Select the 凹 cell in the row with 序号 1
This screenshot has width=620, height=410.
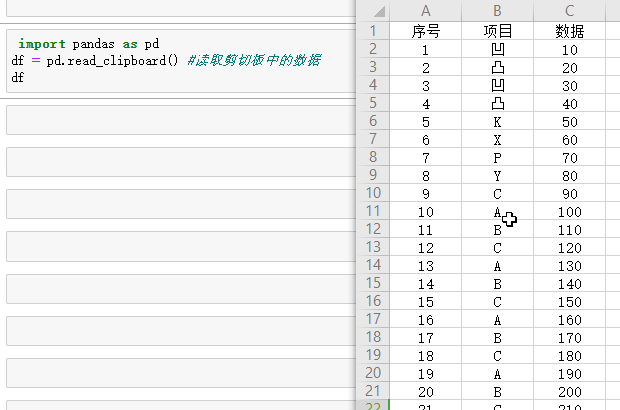[497, 50]
